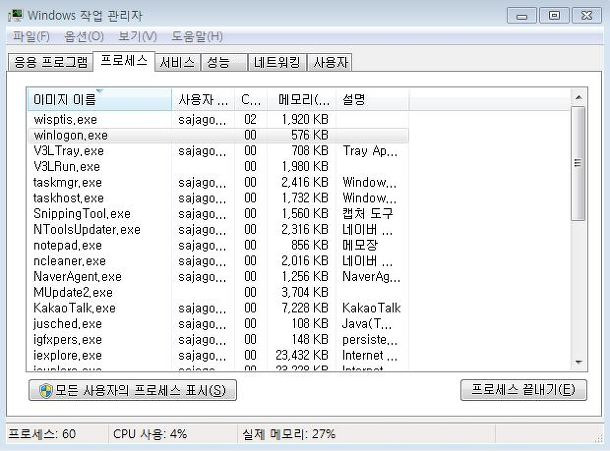Select the jusched.exe process
Image resolution: width=610 pixels, height=451 pixels.
[x=218, y=323]
